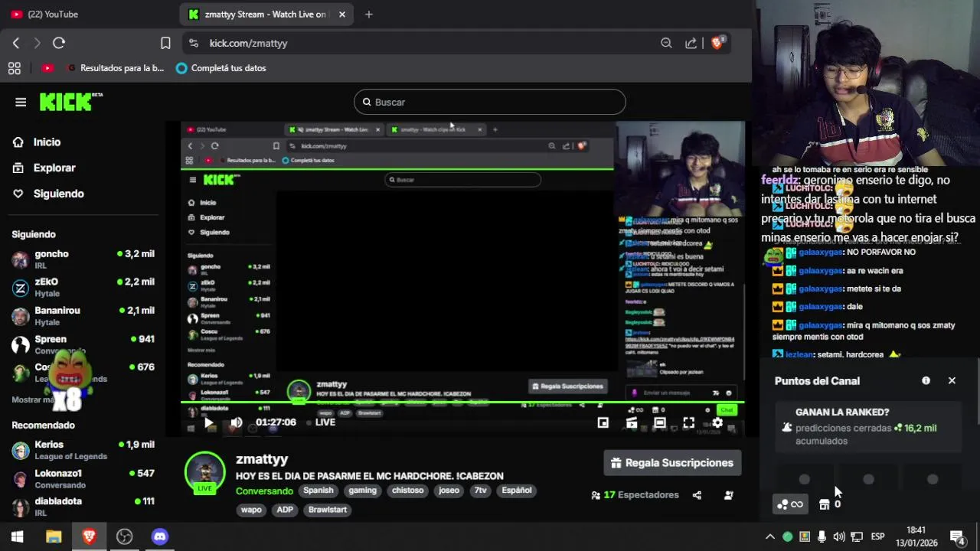This screenshot has height=551, width=980.
Task: Create a clip with the clip icon
Action: (632, 422)
